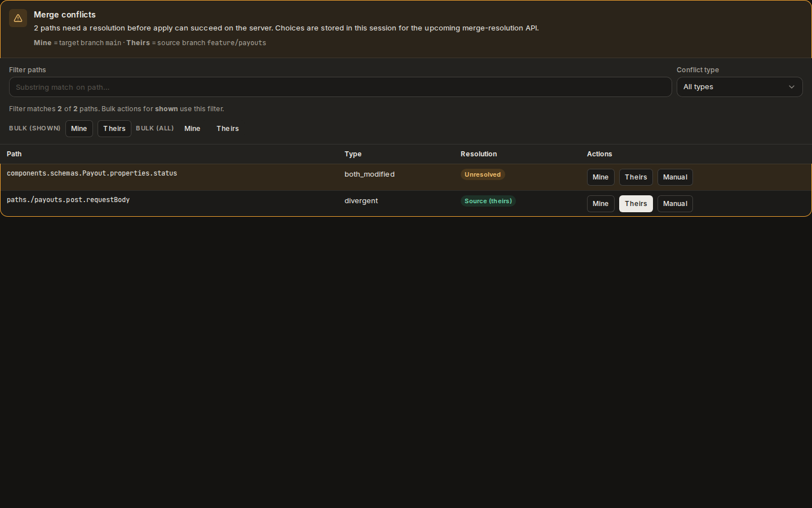Apply bulk Mine to shown paths

[79, 129]
